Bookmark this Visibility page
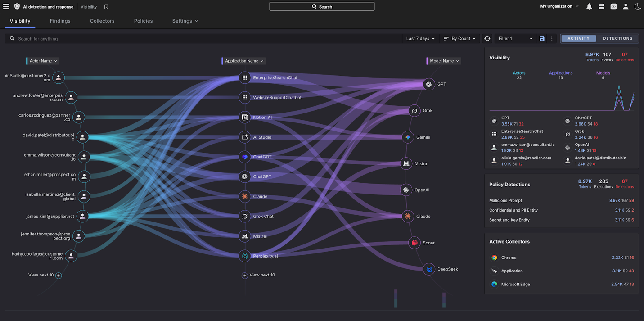The width and height of the screenshot is (644, 321). tap(106, 7)
